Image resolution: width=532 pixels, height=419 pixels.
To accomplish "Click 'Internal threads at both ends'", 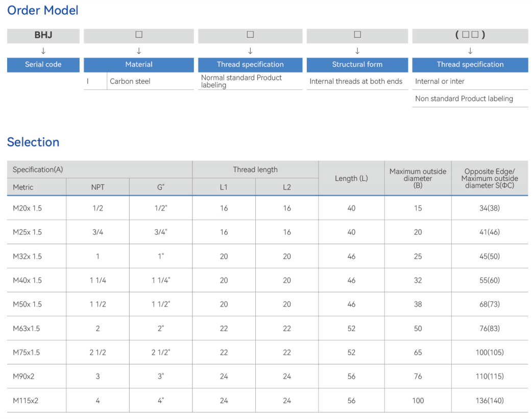I will coord(356,81).
